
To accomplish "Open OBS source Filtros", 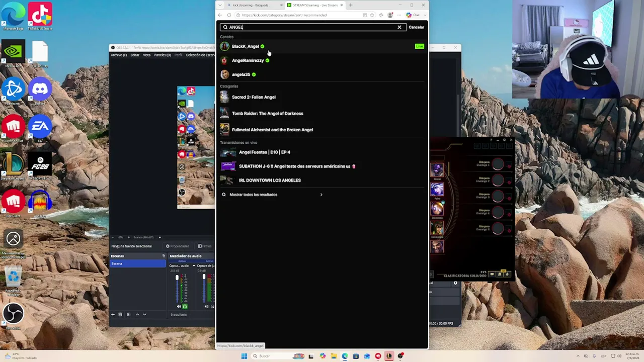I will [204, 246].
